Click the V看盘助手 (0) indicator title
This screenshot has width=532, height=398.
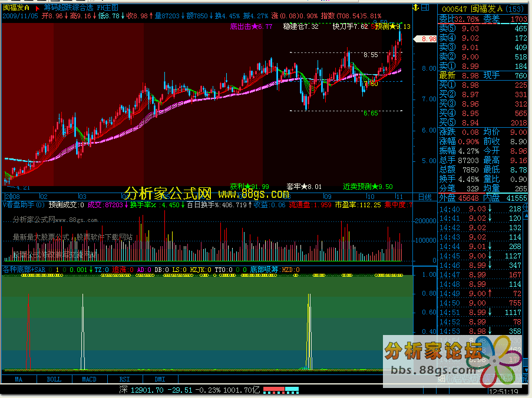[24, 205]
